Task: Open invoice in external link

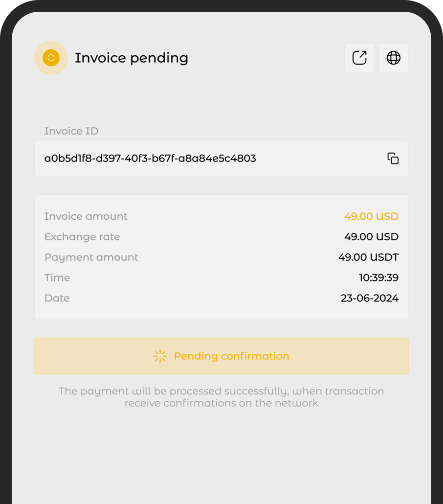Action: [359, 58]
